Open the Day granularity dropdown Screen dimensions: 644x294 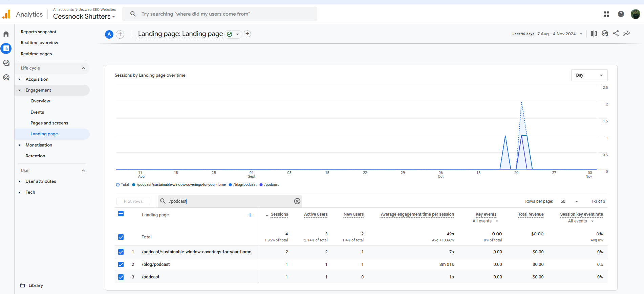coord(589,75)
